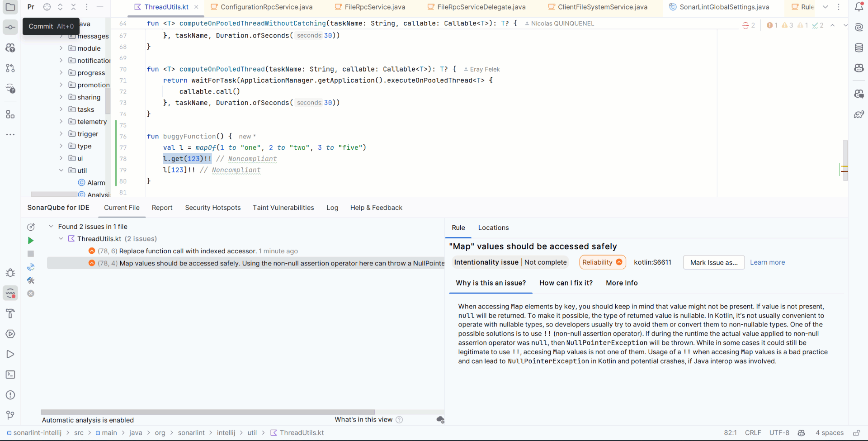This screenshot has width=868, height=441.
Task: Open the Pull Requests tool window
Action: (10, 68)
